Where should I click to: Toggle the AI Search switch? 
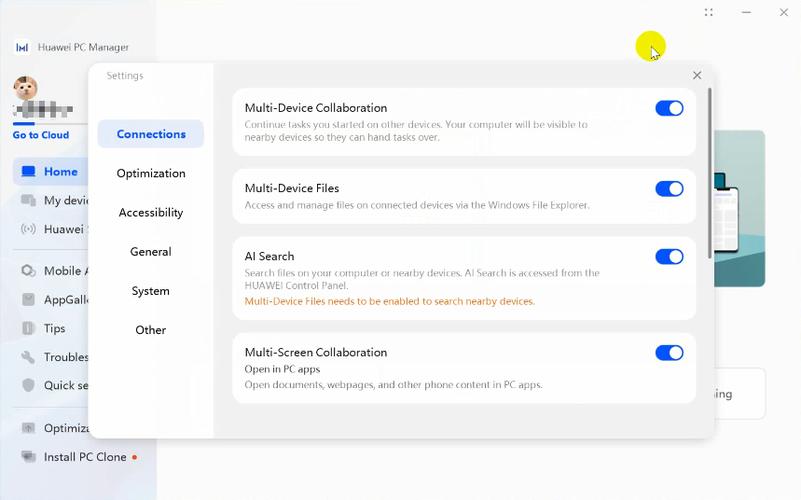coord(669,257)
